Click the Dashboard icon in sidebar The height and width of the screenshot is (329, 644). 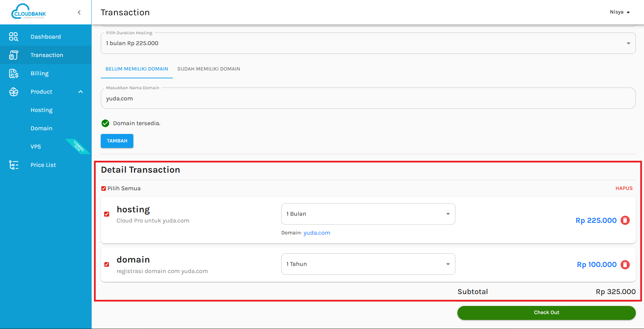click(14, 37)
